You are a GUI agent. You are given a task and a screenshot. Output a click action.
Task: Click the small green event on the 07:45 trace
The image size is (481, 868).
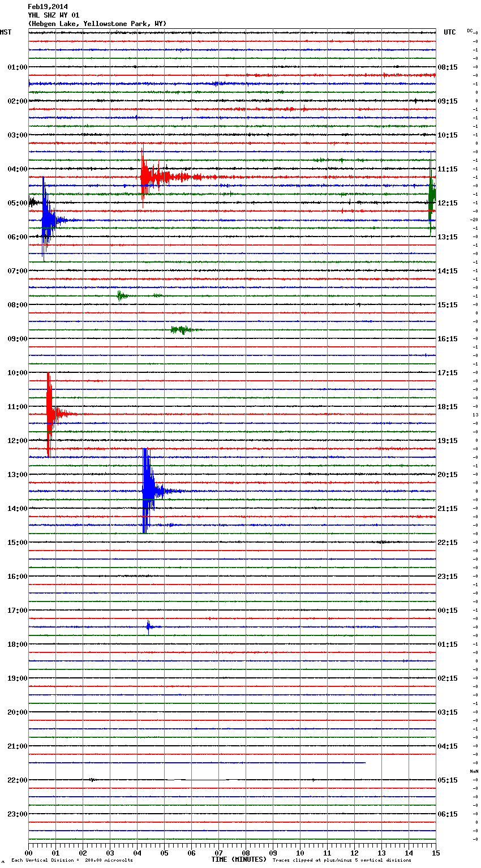click(x=122, y=295)
